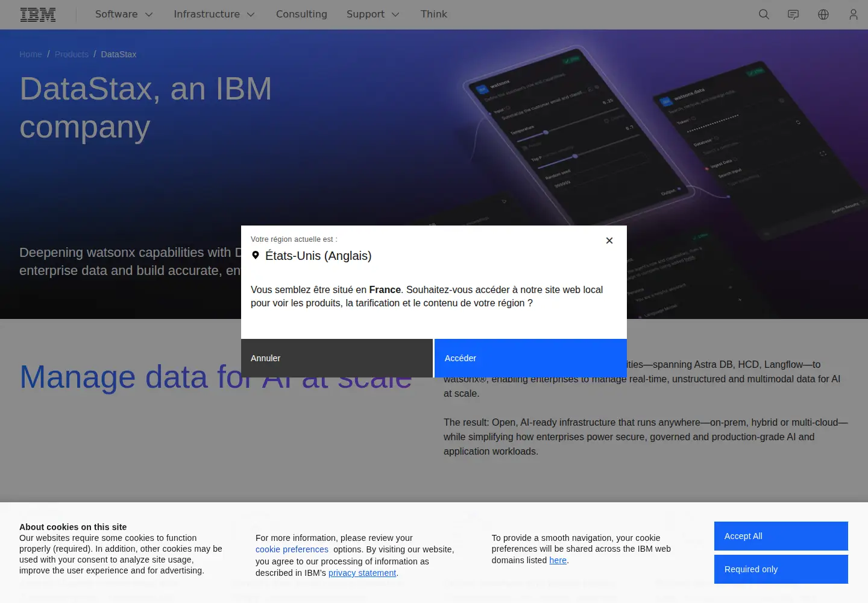The width and height of the screenshot is (868, 603).
Task: Open the chat contact icon
Action: tap(793, 14)
